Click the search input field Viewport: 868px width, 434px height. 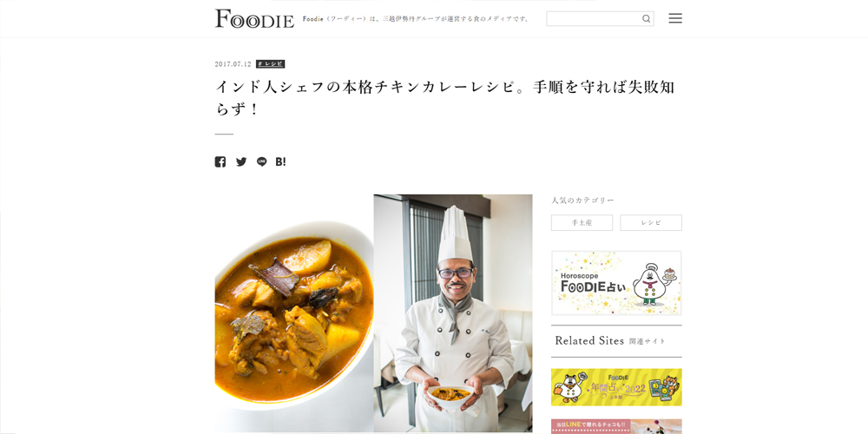[x=600, y=19]
